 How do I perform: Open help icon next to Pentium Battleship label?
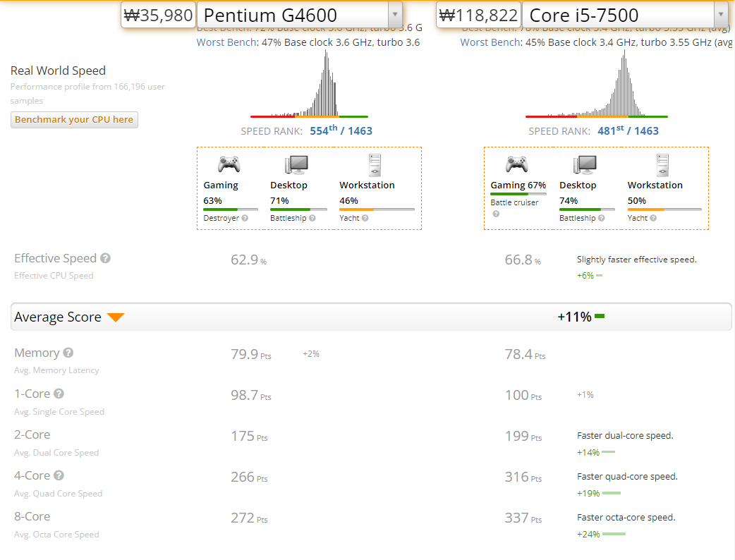312,218
